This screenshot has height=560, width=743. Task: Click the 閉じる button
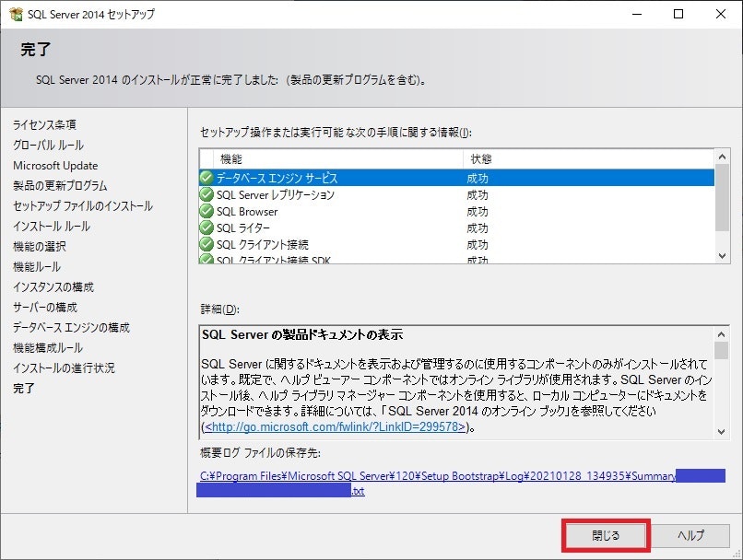[606, 535]
